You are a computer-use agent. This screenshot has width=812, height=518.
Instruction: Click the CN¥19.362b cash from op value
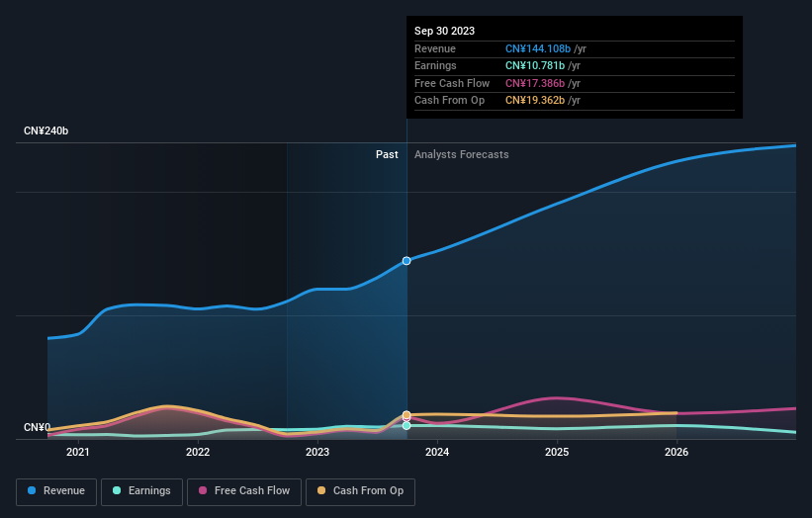click(535, 101)
